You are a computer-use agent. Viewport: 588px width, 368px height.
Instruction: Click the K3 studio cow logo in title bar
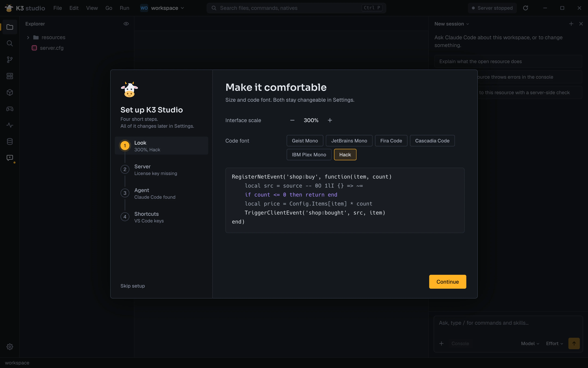click(x=9, y=8)
